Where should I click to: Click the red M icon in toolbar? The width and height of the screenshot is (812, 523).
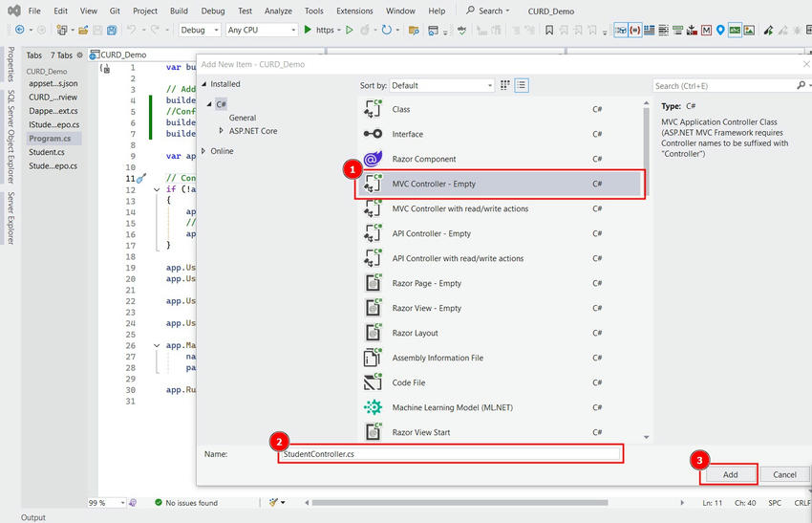pos(706,31)
